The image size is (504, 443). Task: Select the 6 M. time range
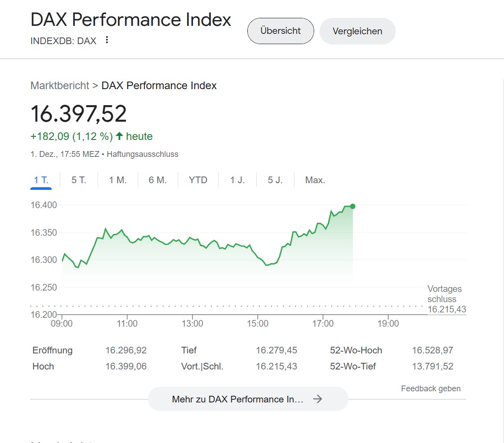(158, 180)
